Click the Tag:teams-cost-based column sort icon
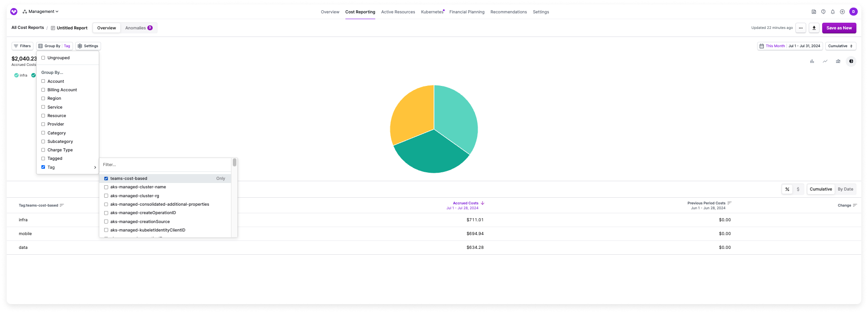868x313 pixels. (x=62, y=205)
